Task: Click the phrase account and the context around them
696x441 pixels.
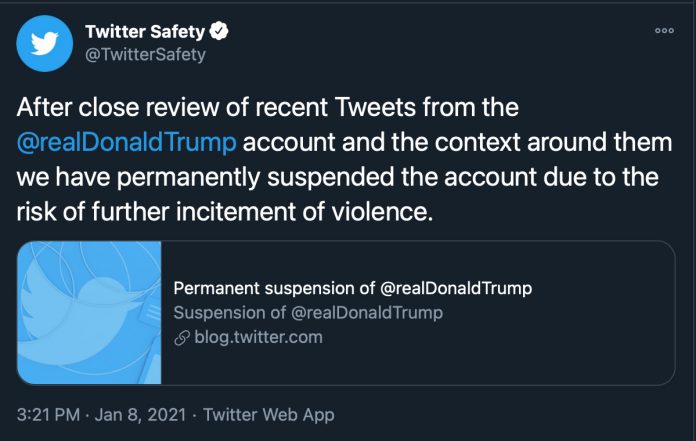Action: [457, 142]
